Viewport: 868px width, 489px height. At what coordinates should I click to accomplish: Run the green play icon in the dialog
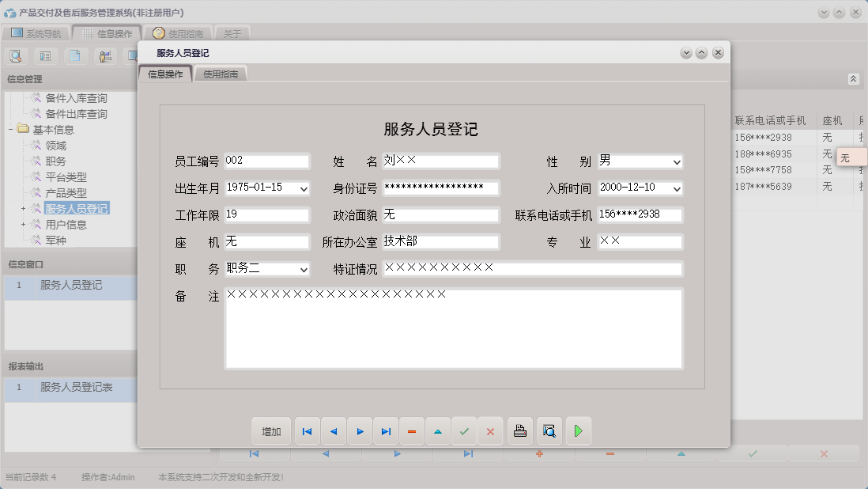[x=578, y=430]
